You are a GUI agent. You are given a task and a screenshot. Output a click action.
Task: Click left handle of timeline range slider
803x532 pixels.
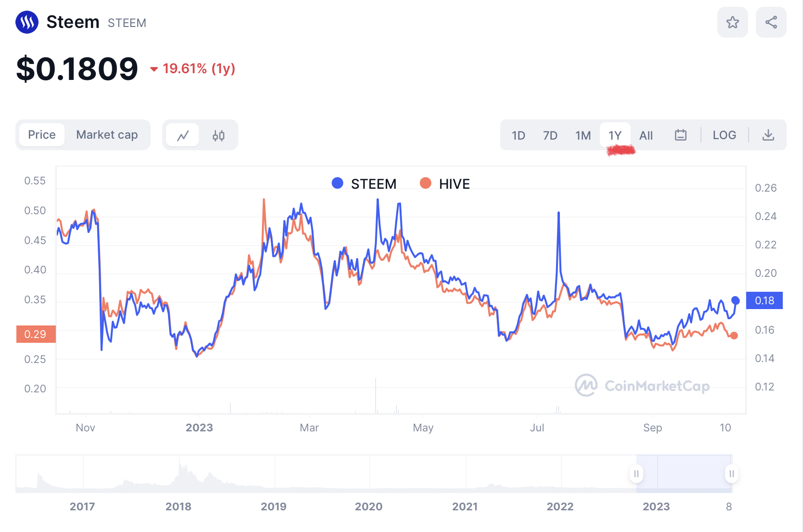click(636, 474)
